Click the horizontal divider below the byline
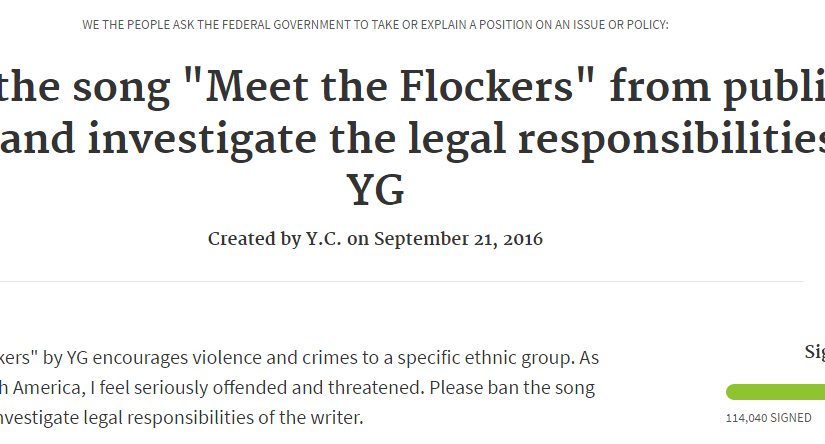Image resolution: width=825 pixels, height=444 pixels. (x=400, y=282)
